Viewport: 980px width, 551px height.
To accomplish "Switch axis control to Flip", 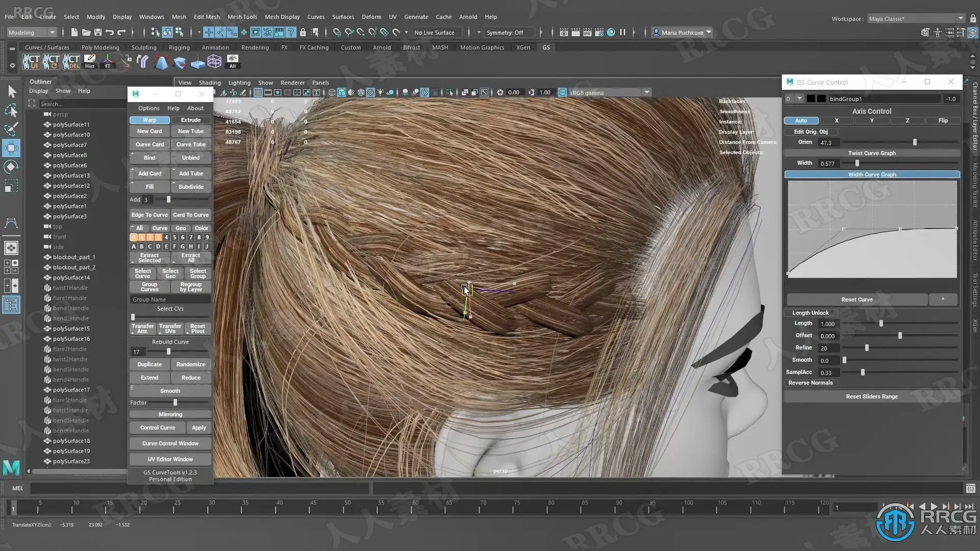I will [943, 121].
